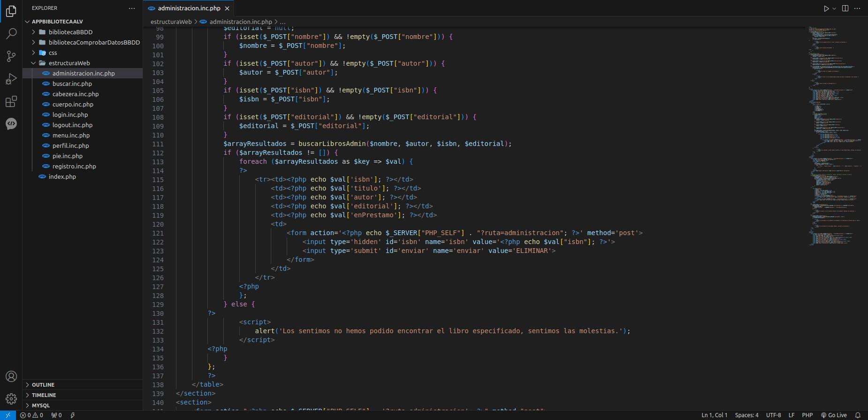The width and height of the screenshot is (868, 420).
Task: Open the Explorer view in activity bar
Action: click(11, 11)
